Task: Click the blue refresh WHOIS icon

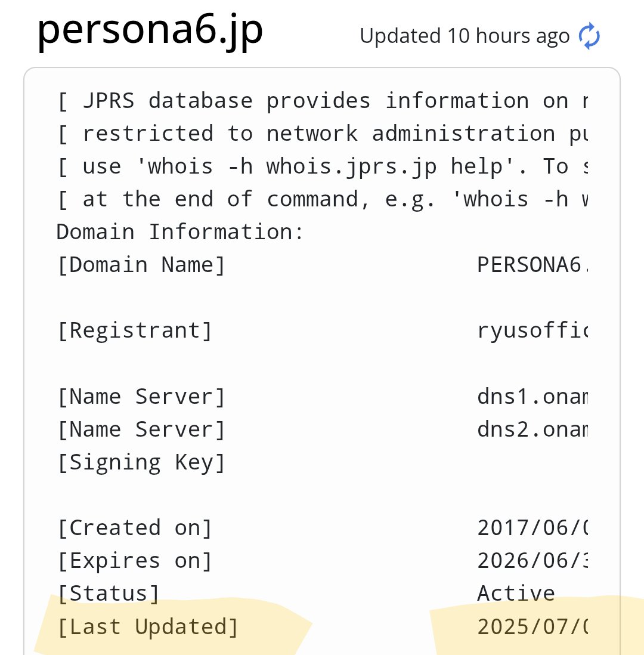Action: (589, 36)
